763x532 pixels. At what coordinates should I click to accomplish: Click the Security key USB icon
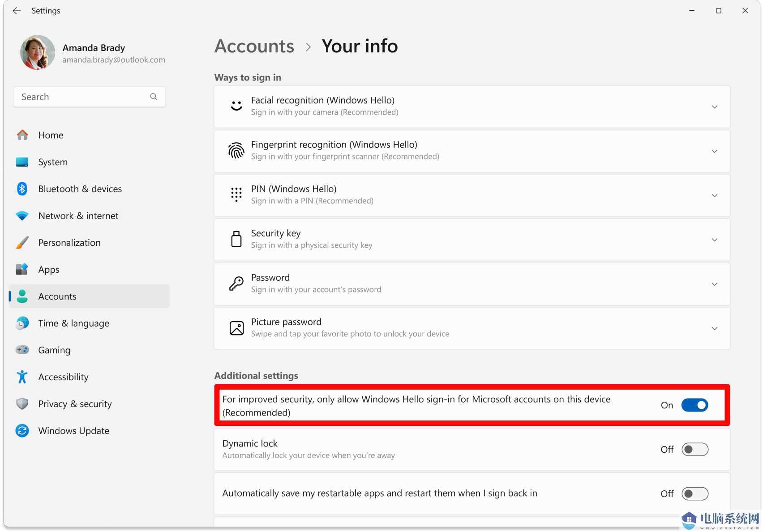coord(236,239)
